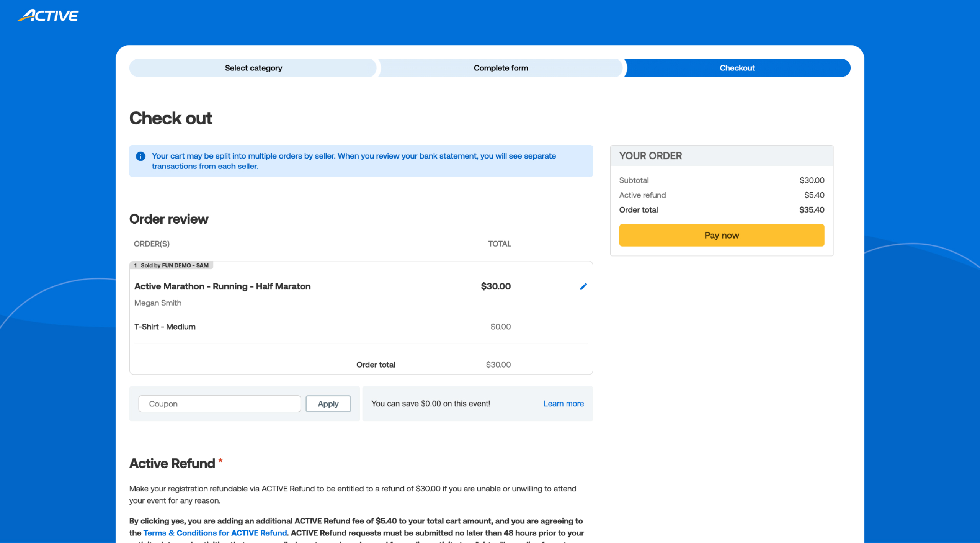The image size is (980, 543).
Task: Select the highlighted Checkout step
Action: coord(737,68)
